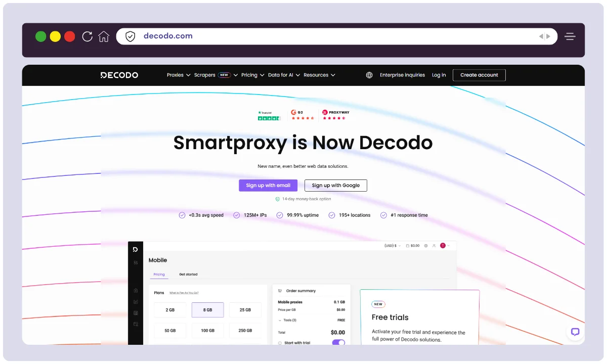Expand the Pricing dropdown in navbar
The image size is (607, 364).
(252, 75)
